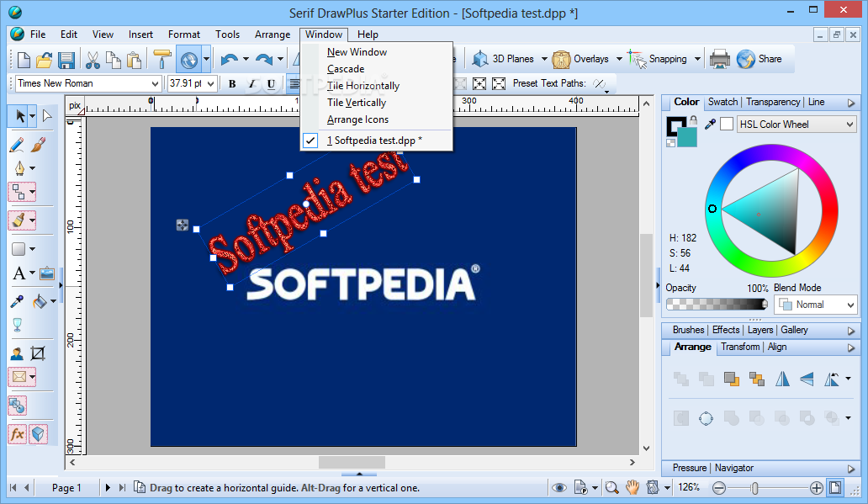Select the Node tool

(46, 116)
